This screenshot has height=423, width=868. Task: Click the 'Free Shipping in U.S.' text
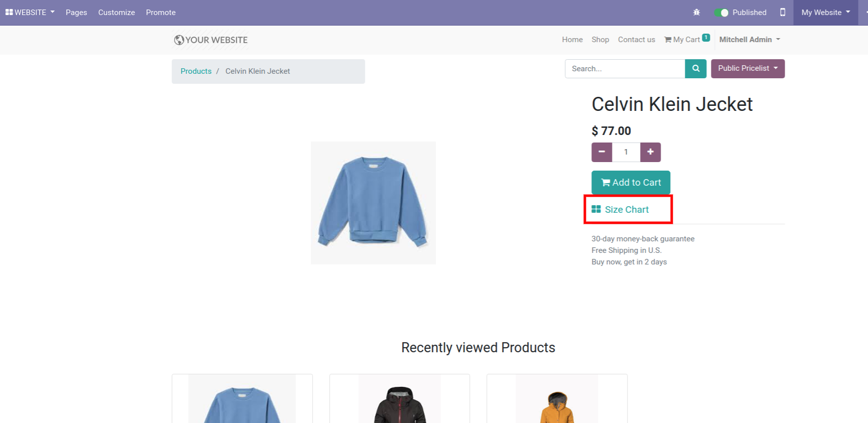coord(627,250)
